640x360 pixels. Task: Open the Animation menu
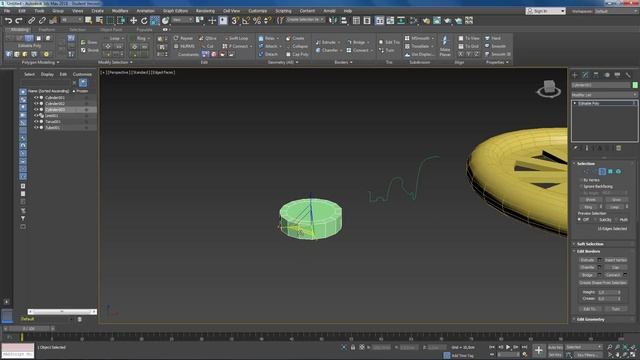pyautogui.click(x=145, y=11)
